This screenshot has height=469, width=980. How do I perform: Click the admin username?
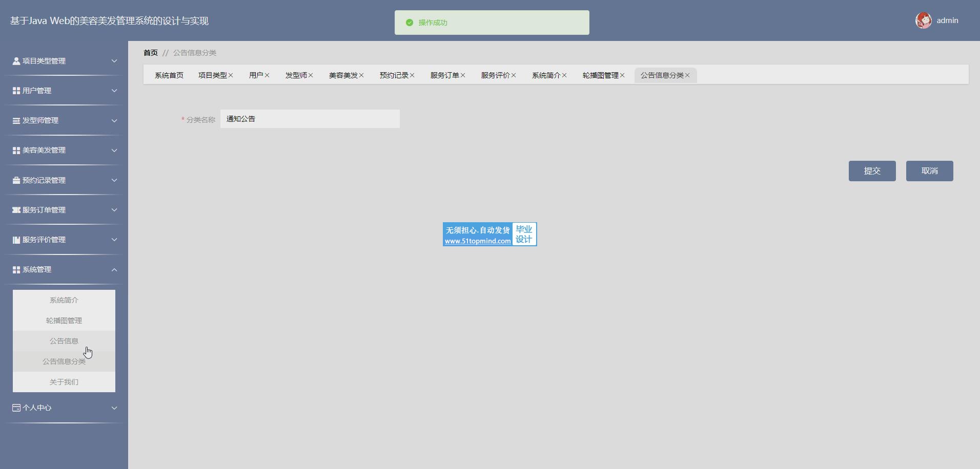pyautogui.click(x=947, y=20)
